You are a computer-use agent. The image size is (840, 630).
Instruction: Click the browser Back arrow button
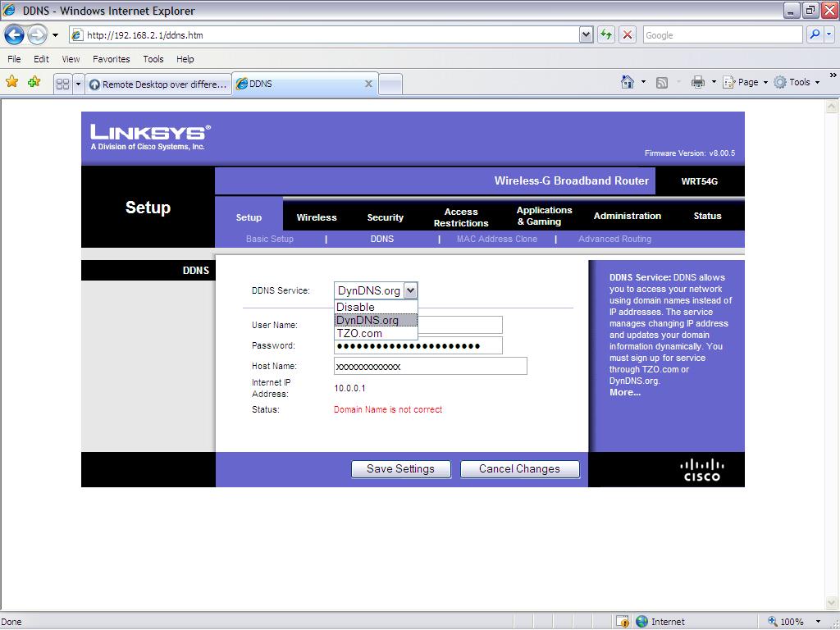tap(15, 35)
